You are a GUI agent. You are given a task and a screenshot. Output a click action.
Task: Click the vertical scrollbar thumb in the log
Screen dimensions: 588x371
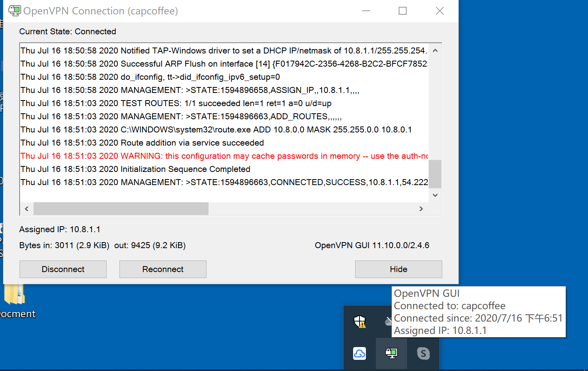click(x=435, y=174)
